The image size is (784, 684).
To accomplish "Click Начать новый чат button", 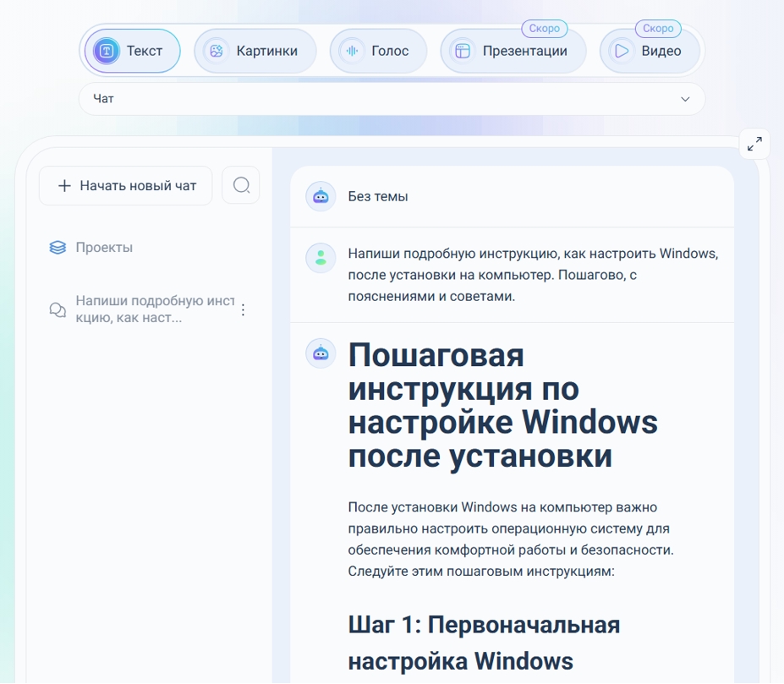I will coord(126,185).
